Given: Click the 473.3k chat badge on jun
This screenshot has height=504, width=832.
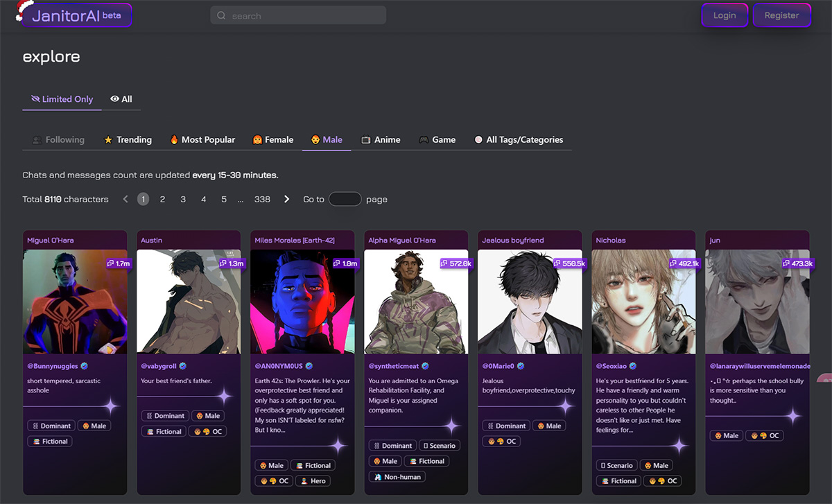Looking at the screenshot, I should [x=797, y=263].
